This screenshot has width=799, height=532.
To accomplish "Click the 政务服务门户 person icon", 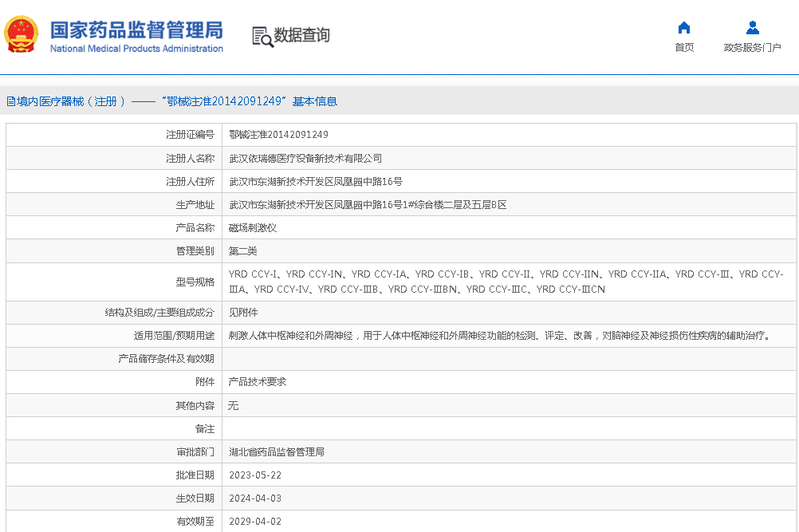I will point(752,28).
